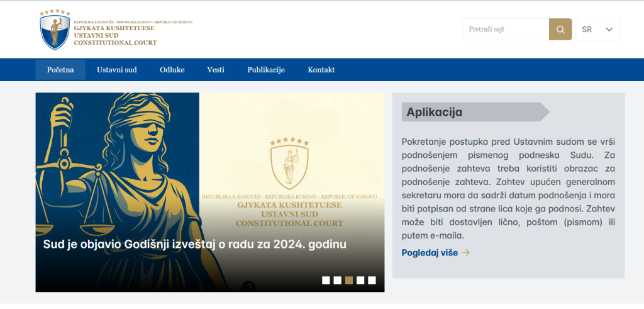Select the first carousel slide indicator
This screenshot has height=309, width=644.
click(x=326, y=280)
